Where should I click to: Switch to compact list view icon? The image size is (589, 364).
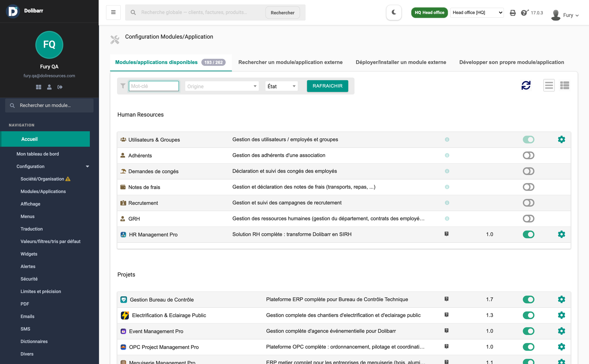tap(549, 86)
